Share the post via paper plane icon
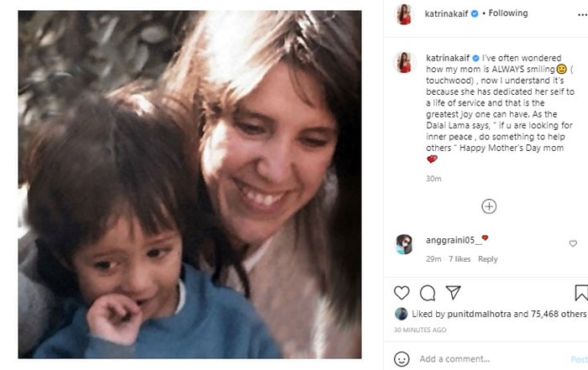 454,293
